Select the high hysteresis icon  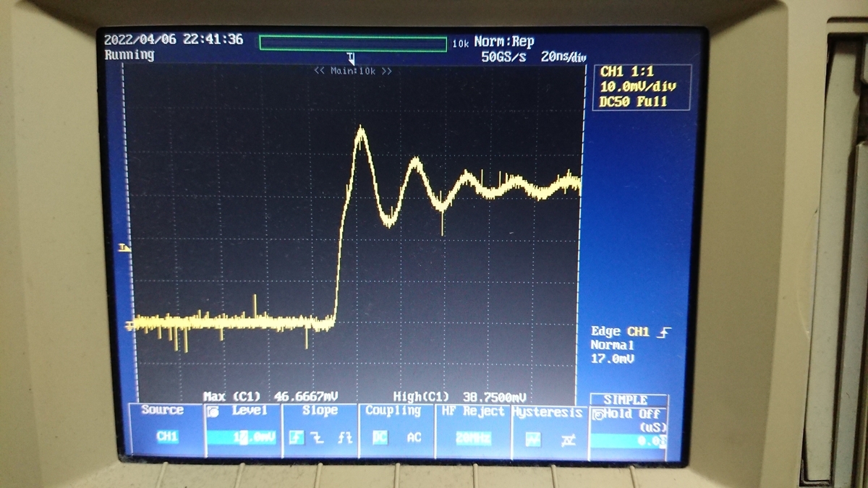[x=568, y=439]
